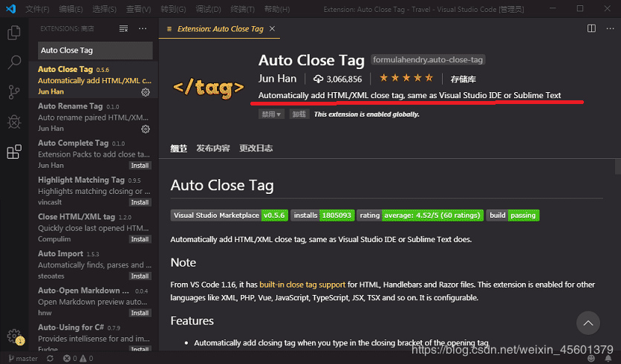Switch to the 更改日志 changelog tab

(256, 148)
